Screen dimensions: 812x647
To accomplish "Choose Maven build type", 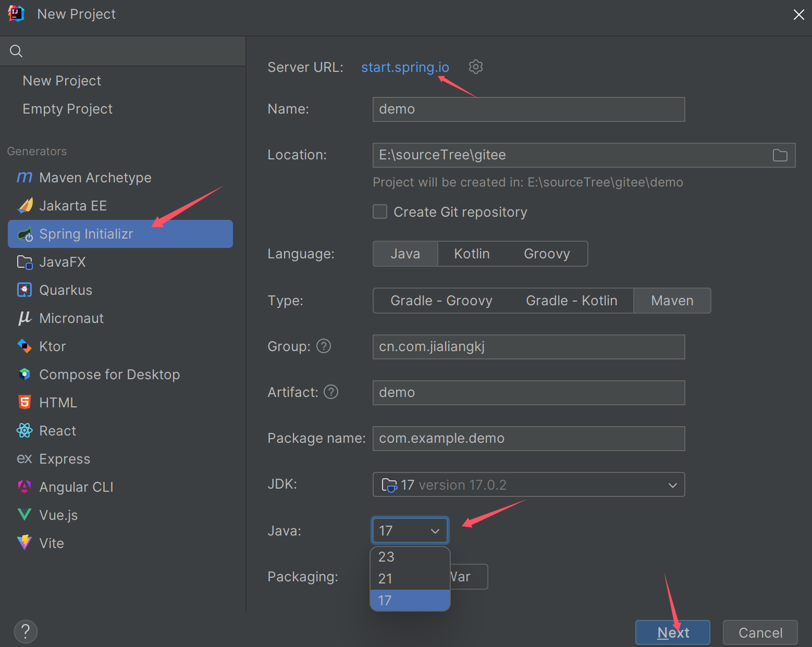I will (672, 301).
